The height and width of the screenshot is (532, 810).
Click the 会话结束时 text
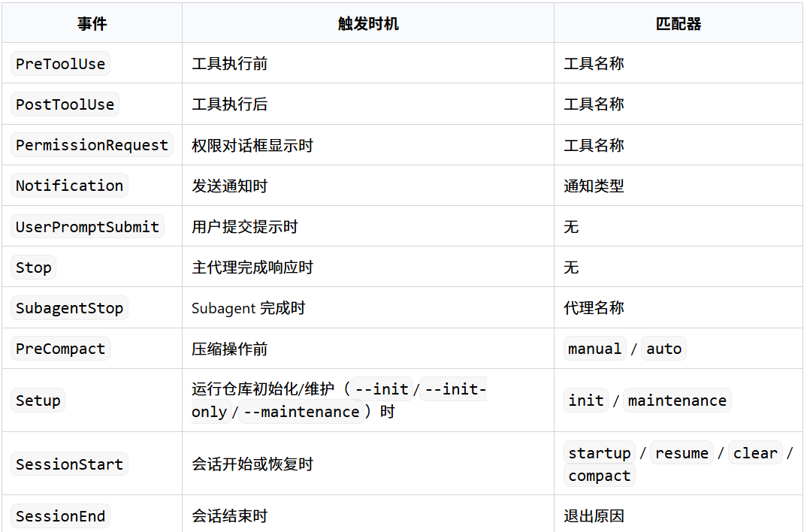coord(229,515)
